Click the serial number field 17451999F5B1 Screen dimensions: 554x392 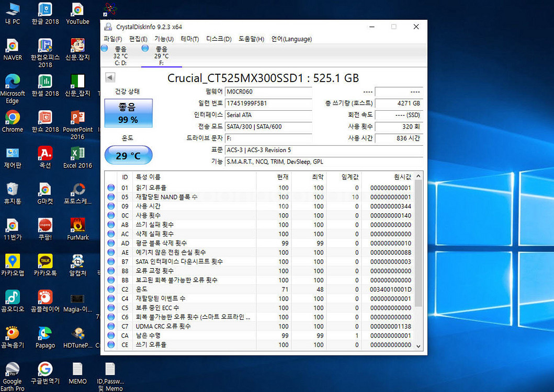click(x=268, y=103)
